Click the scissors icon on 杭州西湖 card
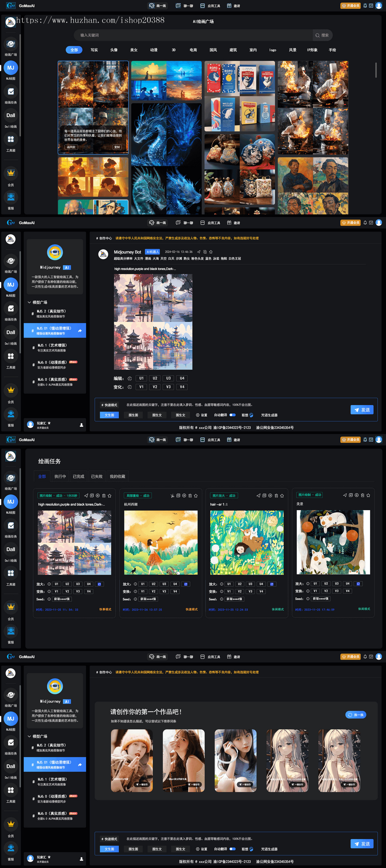Image resolution: width=386 pixels, height=868 pixels. [172, 496]
